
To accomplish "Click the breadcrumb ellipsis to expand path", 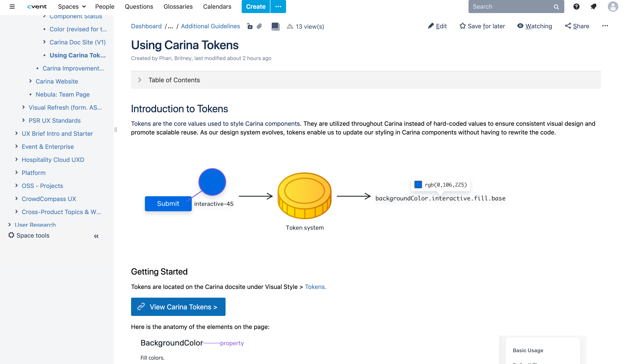I will (170, 26).
